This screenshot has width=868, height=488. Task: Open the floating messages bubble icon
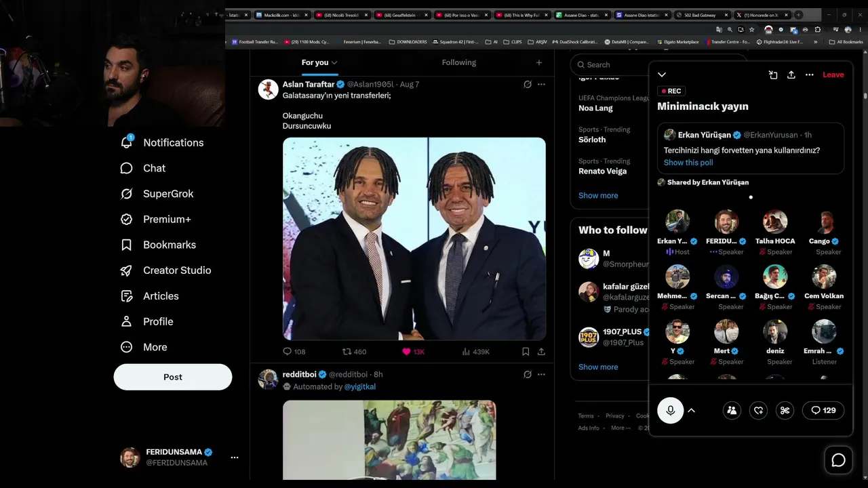pyautogui.click(x=838, y=460)
